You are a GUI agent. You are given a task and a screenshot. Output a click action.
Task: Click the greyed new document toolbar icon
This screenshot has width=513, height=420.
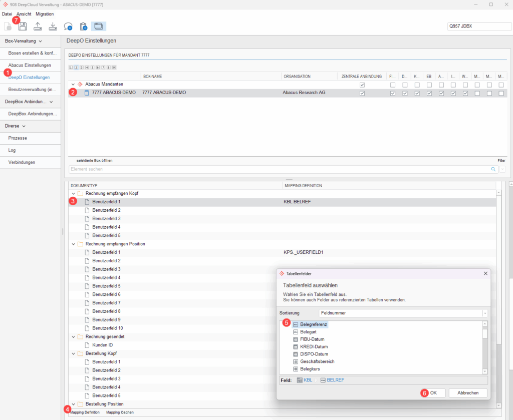[x=8, y=27]
